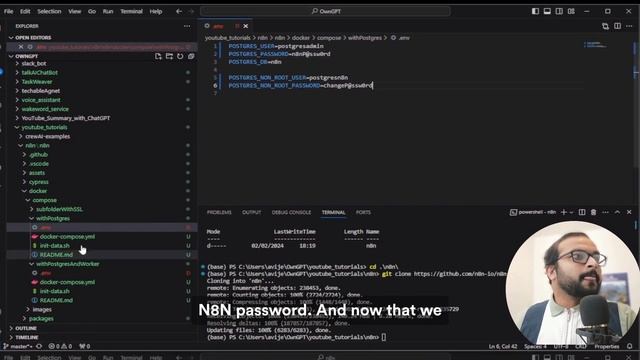Click the master branch status bar item
Viewport: 640px width, 360px height.
tap(18, 347)
